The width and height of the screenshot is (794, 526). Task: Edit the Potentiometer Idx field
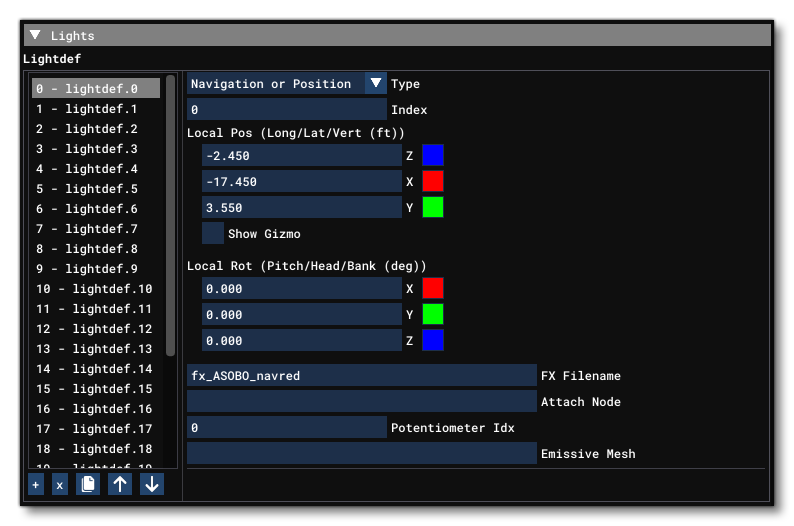click(x=287, y=427)
